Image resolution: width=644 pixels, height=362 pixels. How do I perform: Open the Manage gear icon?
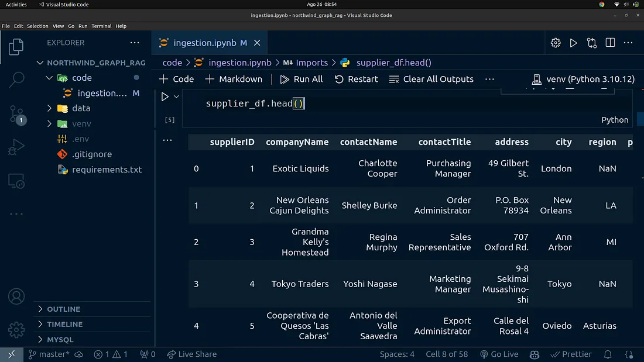click(16, 329)
